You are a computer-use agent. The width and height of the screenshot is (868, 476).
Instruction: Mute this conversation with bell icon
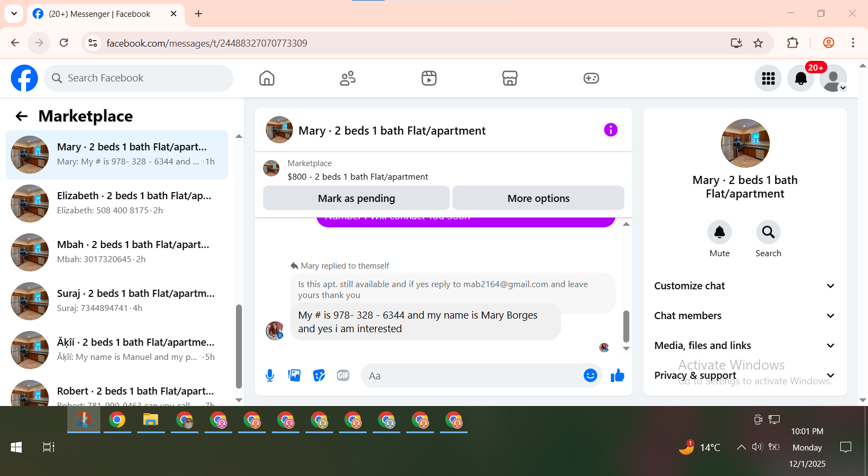[x=720, y=232]
